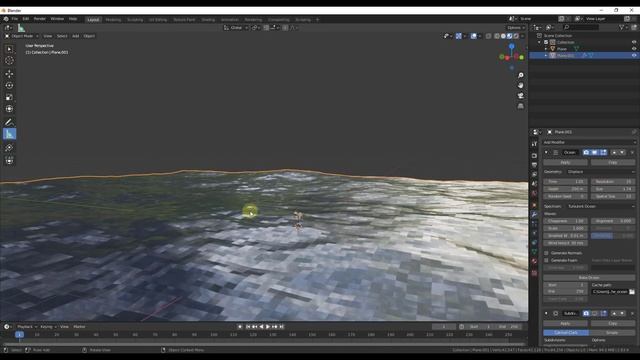Toggle the camera view icon
Image resolution: width=640 pixels, height=360 pixels.
point(520,96)
